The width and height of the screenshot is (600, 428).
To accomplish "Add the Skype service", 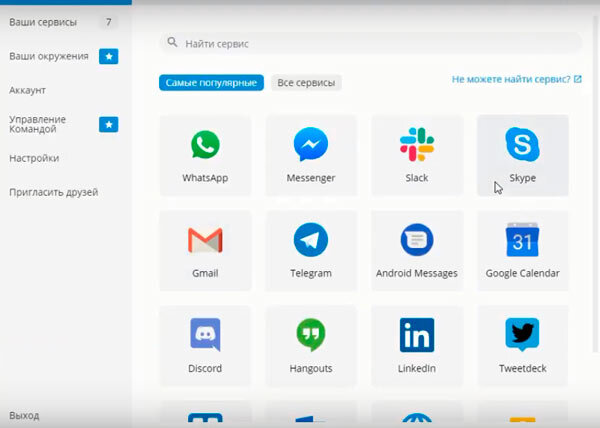I will coord(522,156).
